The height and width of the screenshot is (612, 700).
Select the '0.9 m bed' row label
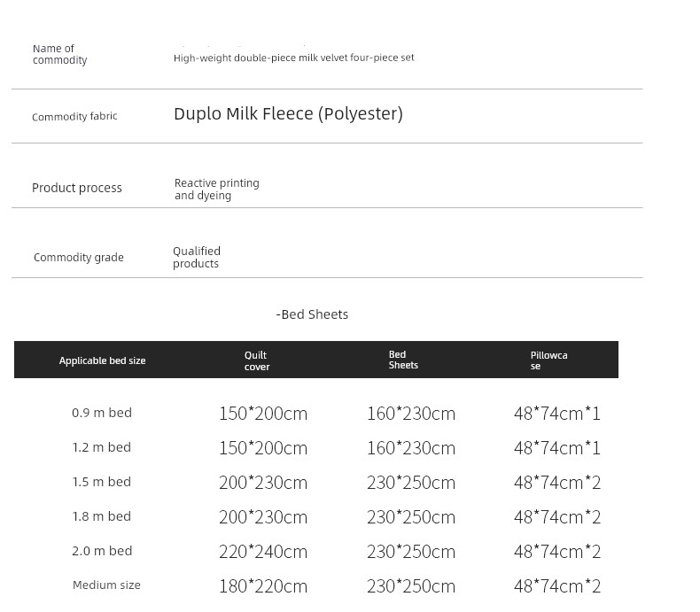click(102, 413)
